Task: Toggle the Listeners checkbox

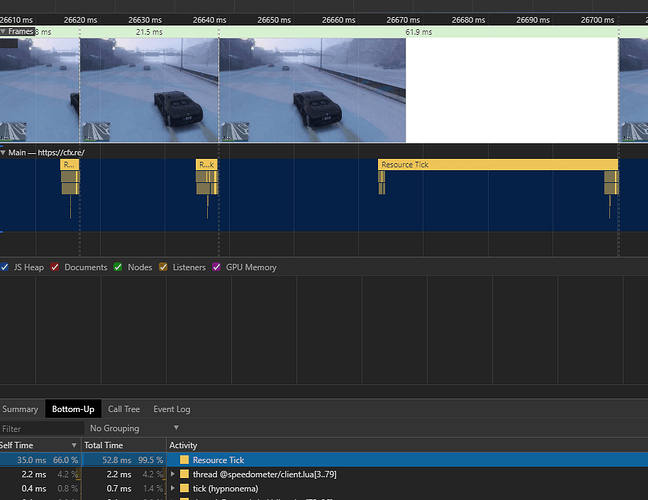Action: [x=163, y=267]
